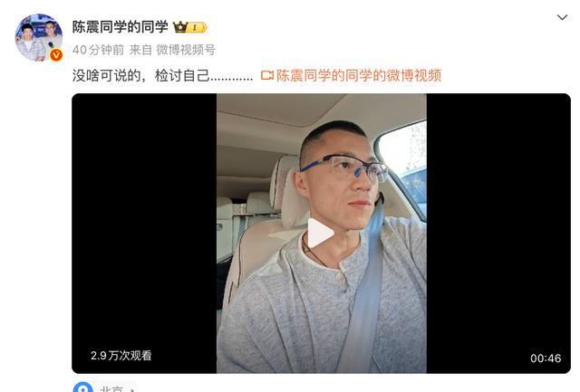The image size is (580, 392).
Task: Click the orange verified V badge
Action: pos(56,55)
